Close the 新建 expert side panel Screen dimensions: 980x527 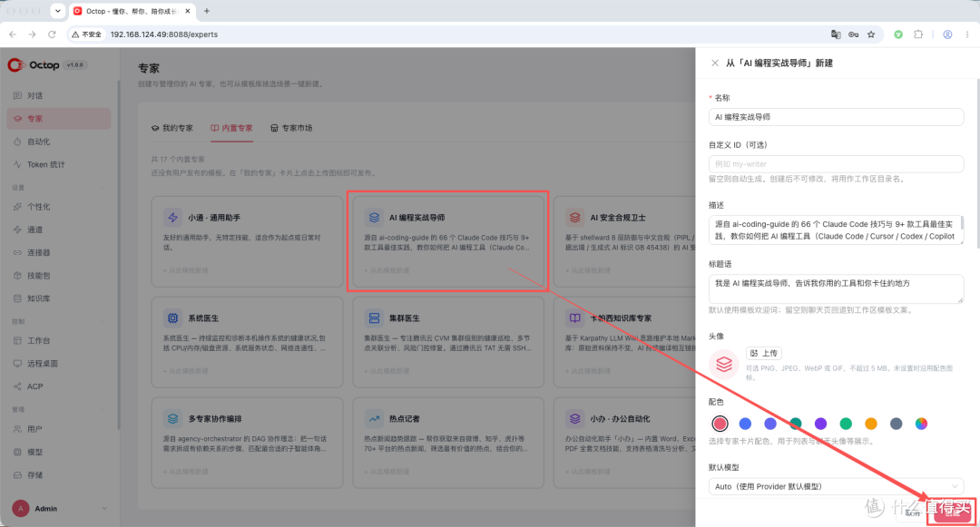(715, 63)
